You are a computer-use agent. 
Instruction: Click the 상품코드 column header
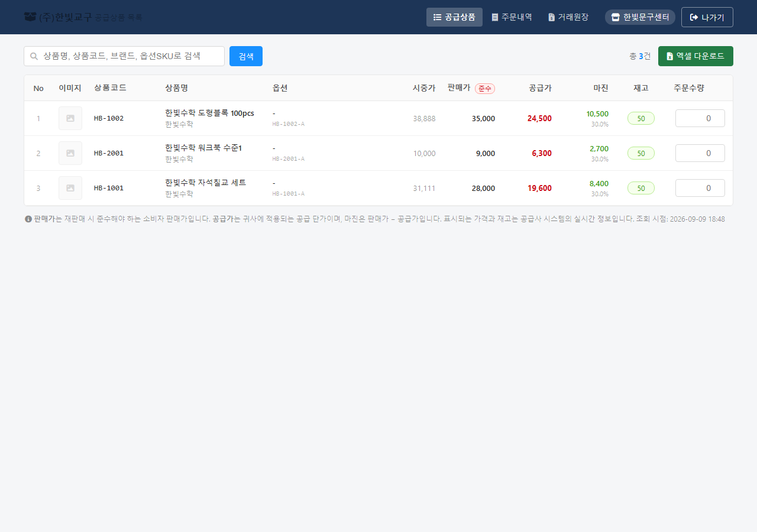pyautogui.click(x=110, y=88)
